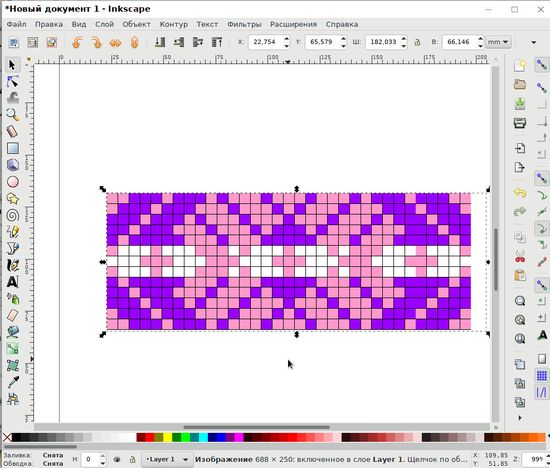Open the Фильтры menu
Screen dimensions: 550x468
point(244,24)
